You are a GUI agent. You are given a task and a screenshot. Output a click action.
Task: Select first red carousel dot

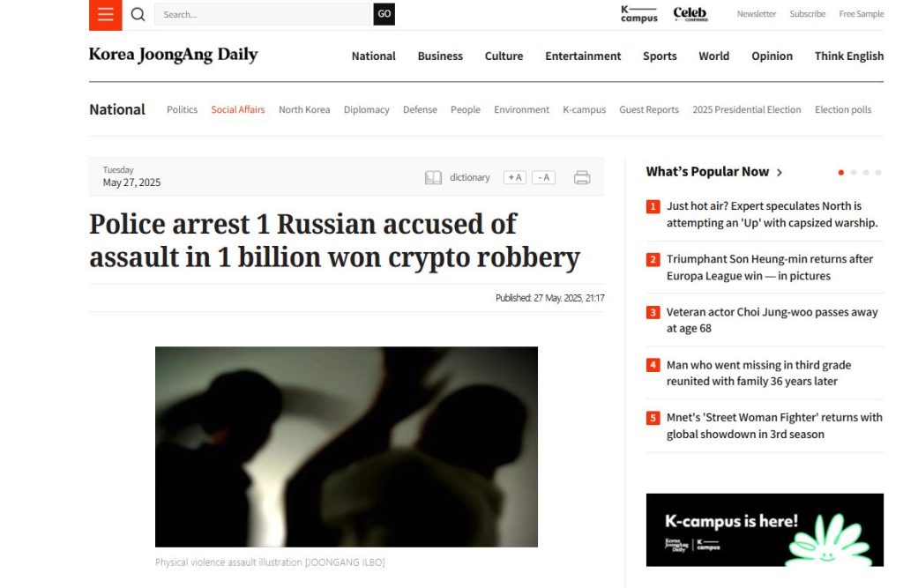click(x=841, y=173)
